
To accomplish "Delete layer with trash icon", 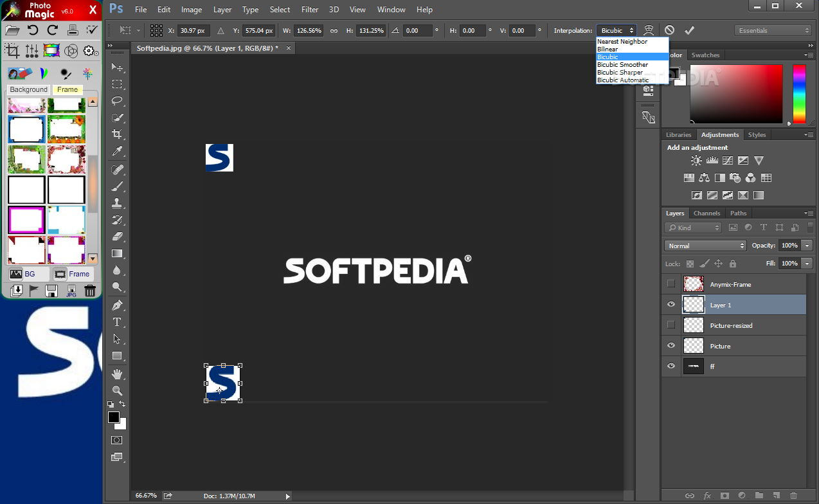I will tap(793, 496).
